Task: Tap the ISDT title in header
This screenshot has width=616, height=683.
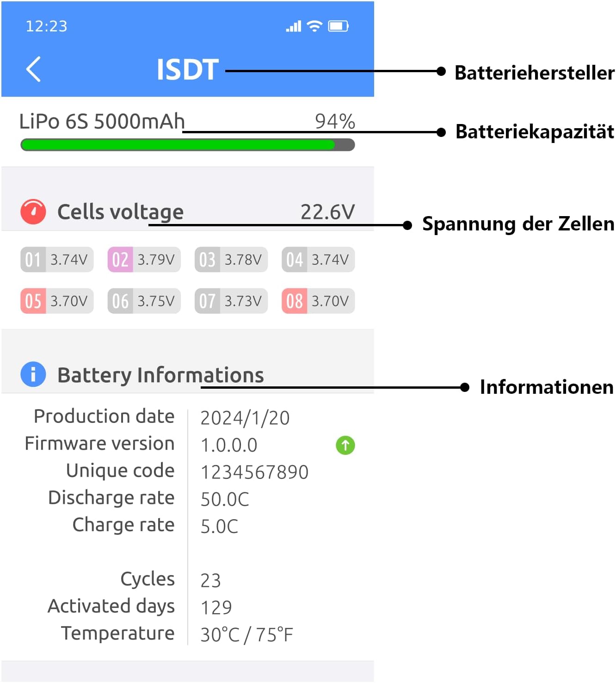Action: [x=187, y=69]
